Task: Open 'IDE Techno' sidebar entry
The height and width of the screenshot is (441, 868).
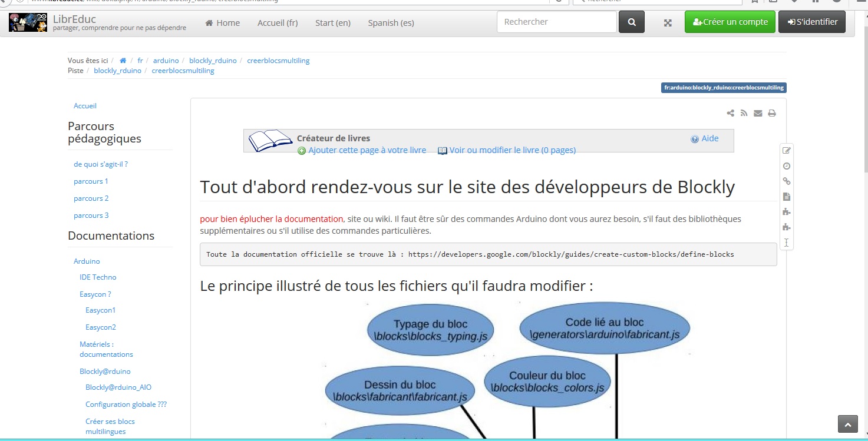Action: (98, 277)
